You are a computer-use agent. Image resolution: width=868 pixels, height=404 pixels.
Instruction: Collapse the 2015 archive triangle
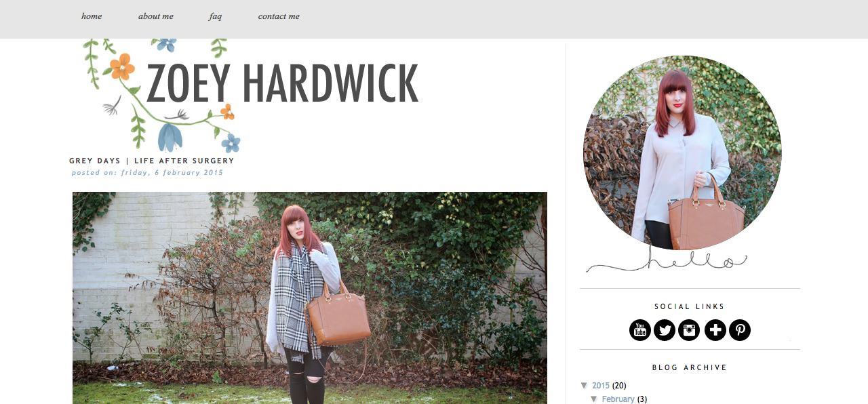(x=584, y=386)
